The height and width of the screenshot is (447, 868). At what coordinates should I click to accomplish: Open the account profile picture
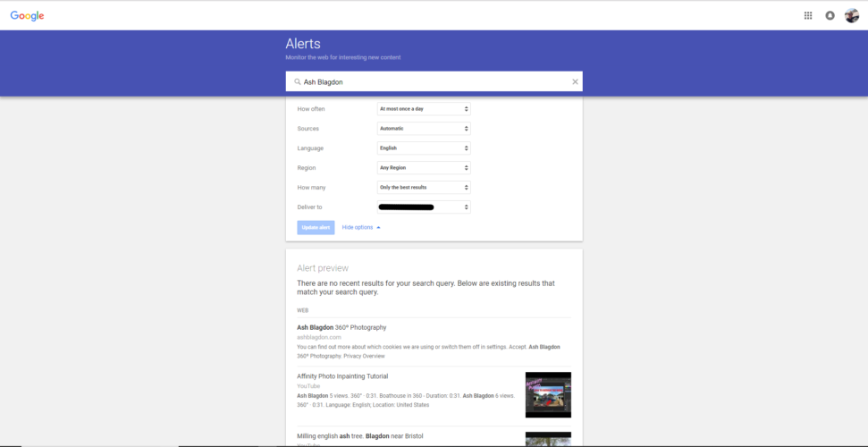click(x=851, y=15)
